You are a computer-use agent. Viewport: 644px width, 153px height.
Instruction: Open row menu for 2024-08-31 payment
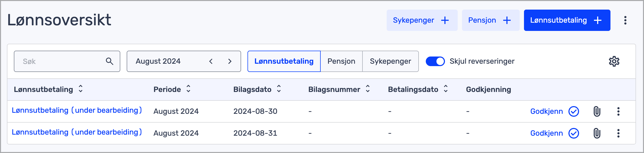[x=618, y=133]
